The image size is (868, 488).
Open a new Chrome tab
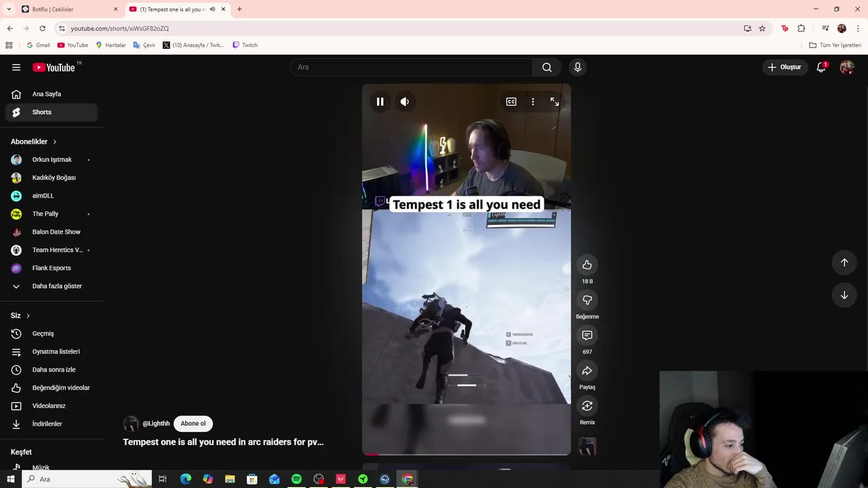pos(239,9)
